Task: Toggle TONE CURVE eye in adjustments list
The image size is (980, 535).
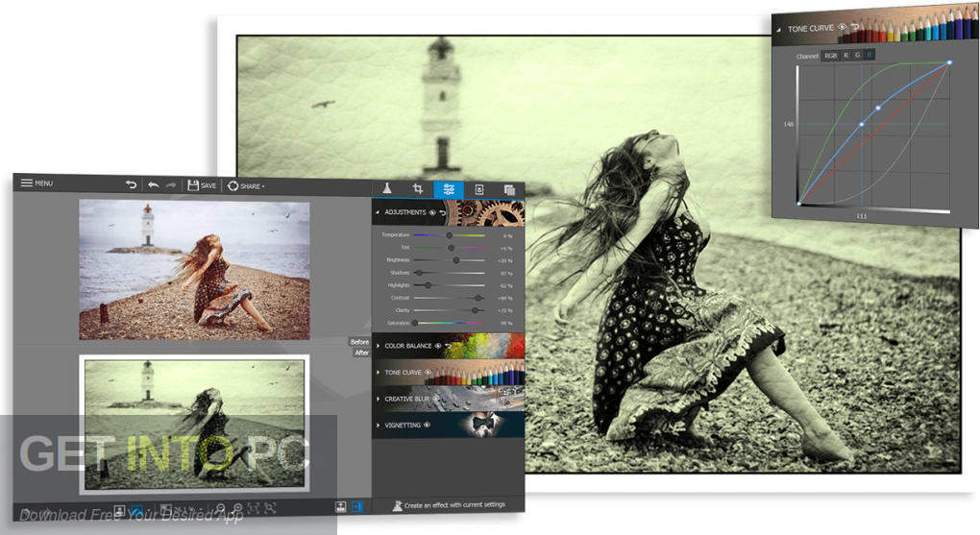Action: [429, 373]
